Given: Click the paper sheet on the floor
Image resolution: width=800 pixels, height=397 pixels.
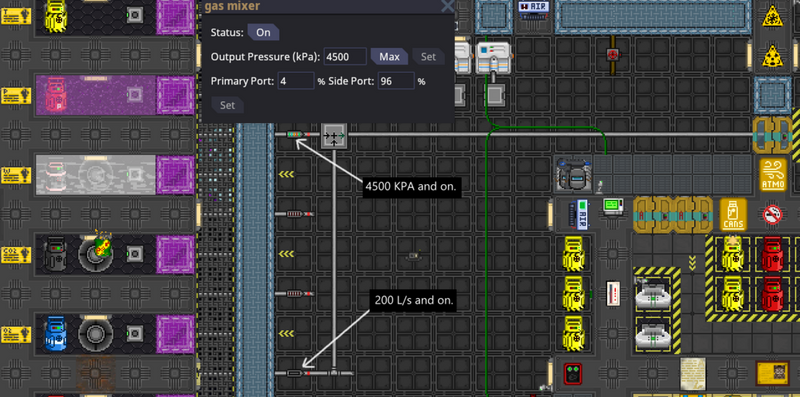Looking at the screenshot, I should (x=693, y=373).
